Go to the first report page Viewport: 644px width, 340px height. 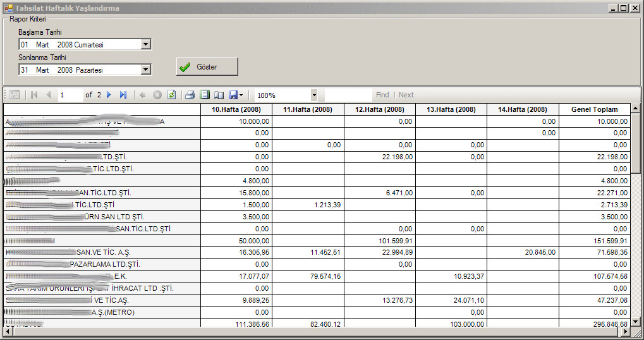click(x=34, y=95)
